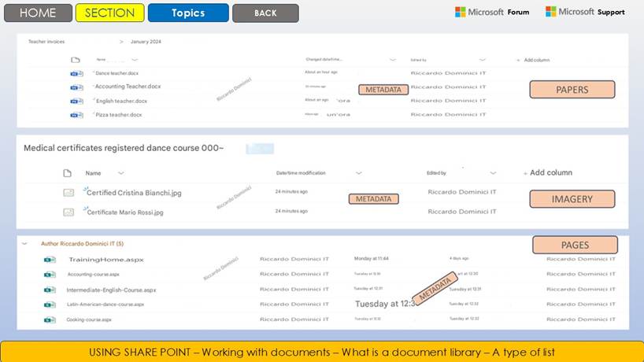Click Microsoft Forum logo
Image resolution: width=644 pixels, height=362 pixels.
pos(492,12)
